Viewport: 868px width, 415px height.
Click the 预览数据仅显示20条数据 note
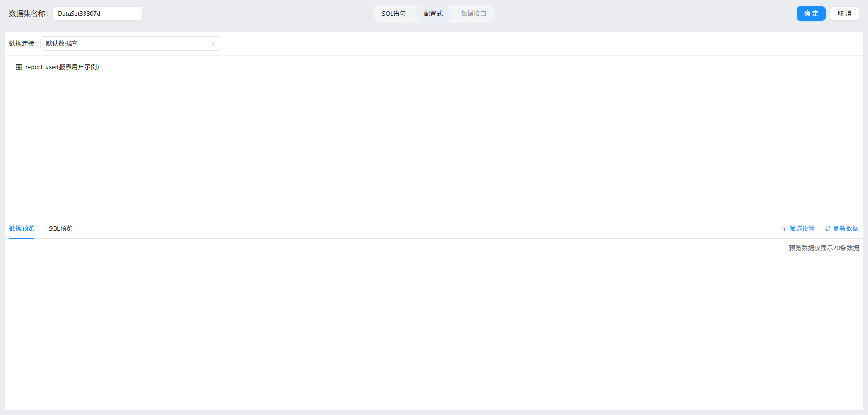[824, 248]
